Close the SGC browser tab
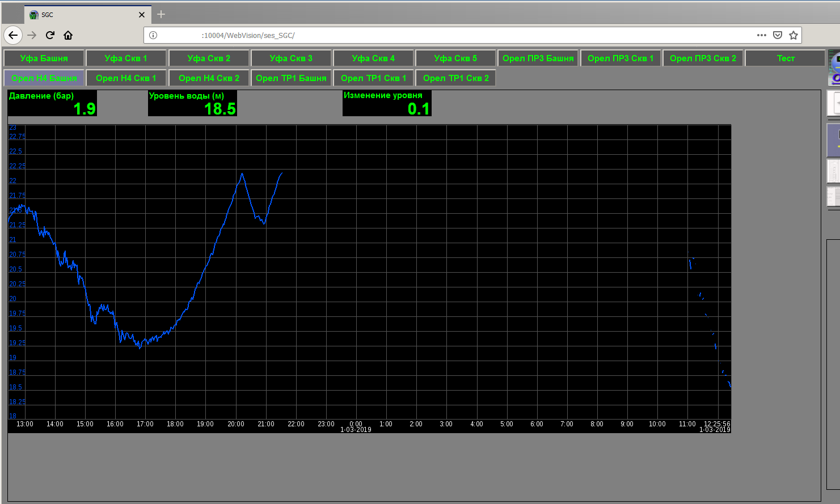Screen dimensions: 840x504 tap(142, 15)
